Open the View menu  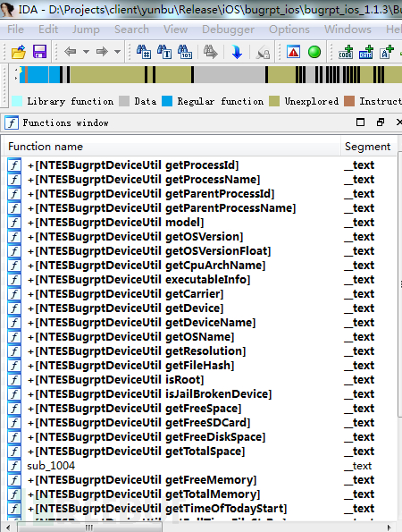[x=176, y=30]
